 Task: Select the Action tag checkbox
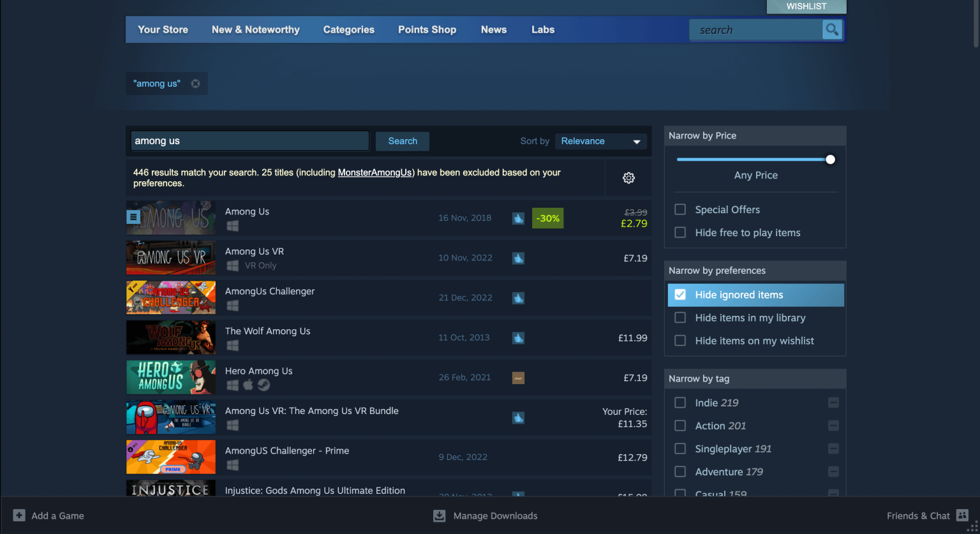(x=680, y=426)
